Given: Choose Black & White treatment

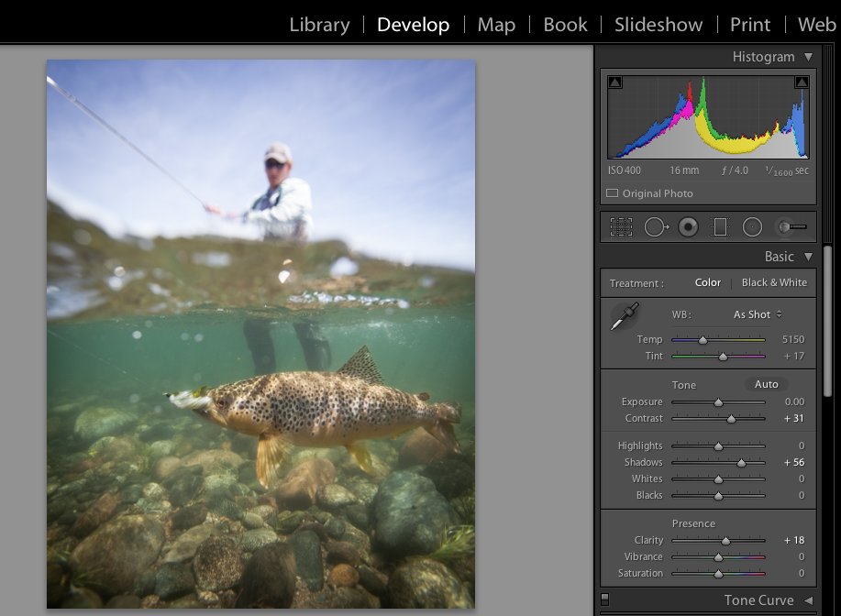Looking at the screenshot, I should [774, 282].
